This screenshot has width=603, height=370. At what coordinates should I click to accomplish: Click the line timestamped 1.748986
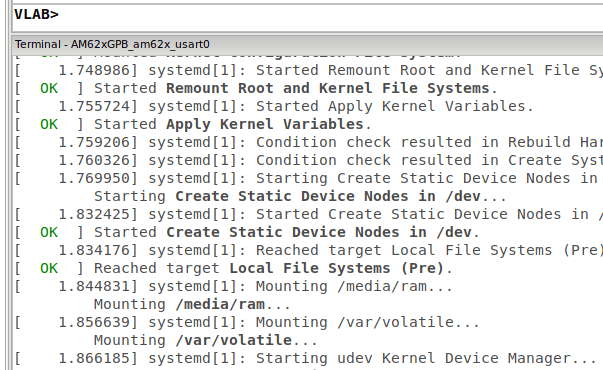click(308, 71)
